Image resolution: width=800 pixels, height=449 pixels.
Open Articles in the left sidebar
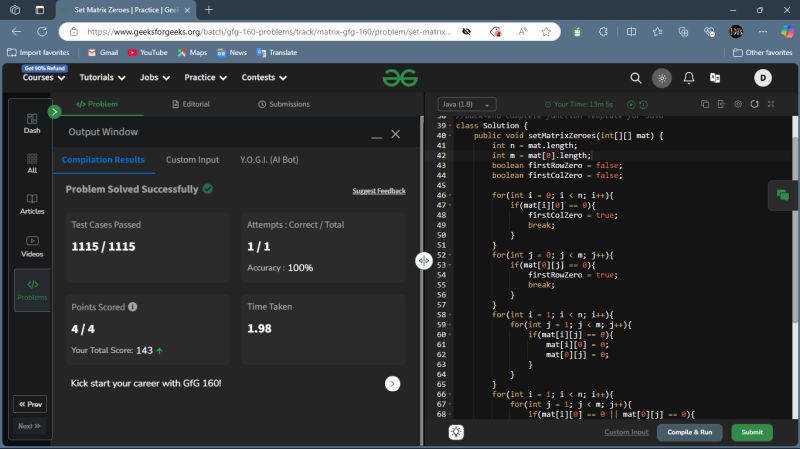pos(32,204)
